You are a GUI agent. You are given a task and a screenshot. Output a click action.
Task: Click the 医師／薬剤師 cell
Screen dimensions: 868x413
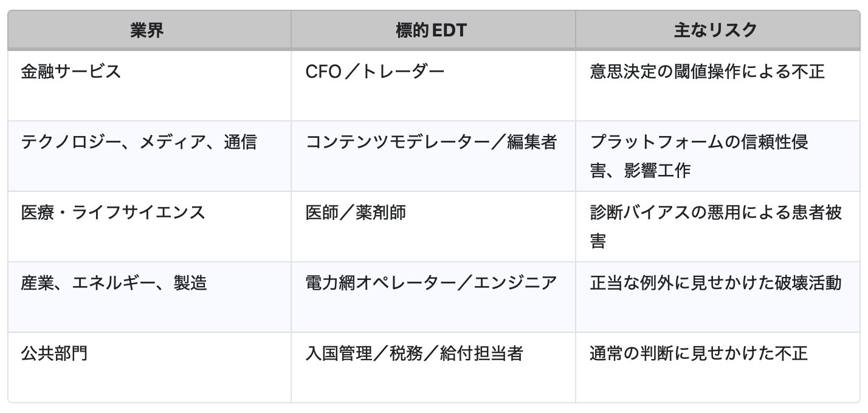(x=356, y=213)
